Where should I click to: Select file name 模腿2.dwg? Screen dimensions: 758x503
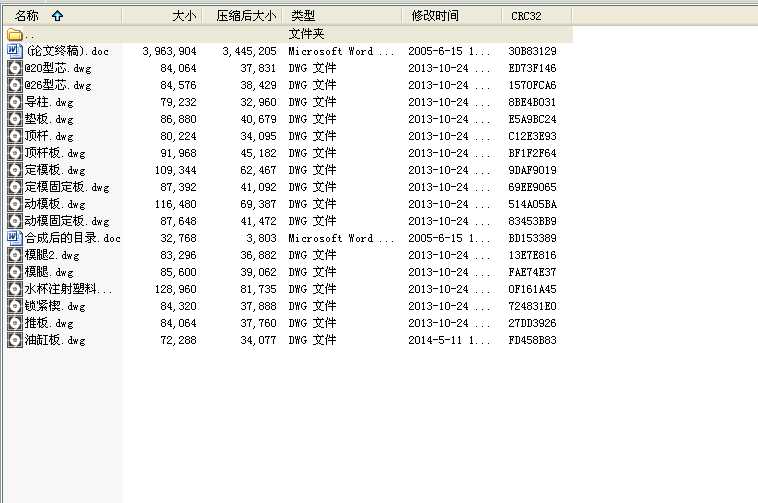(x=52, y=255)
